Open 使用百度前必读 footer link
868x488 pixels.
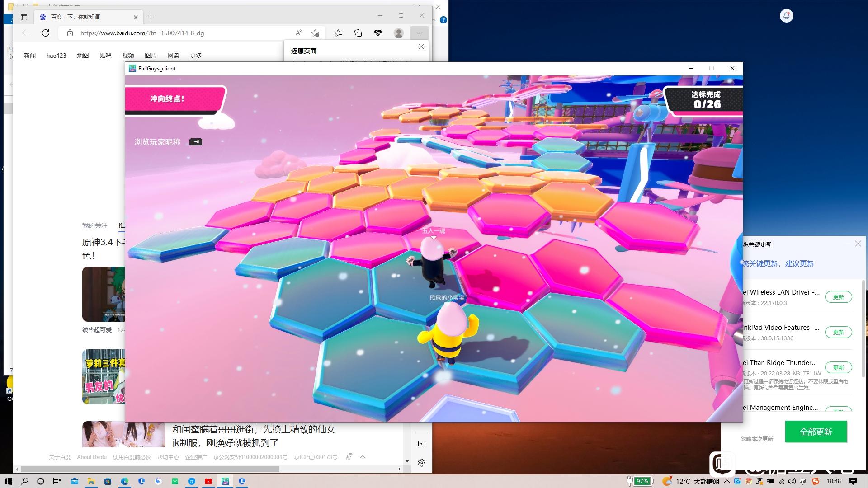point(132,457)
